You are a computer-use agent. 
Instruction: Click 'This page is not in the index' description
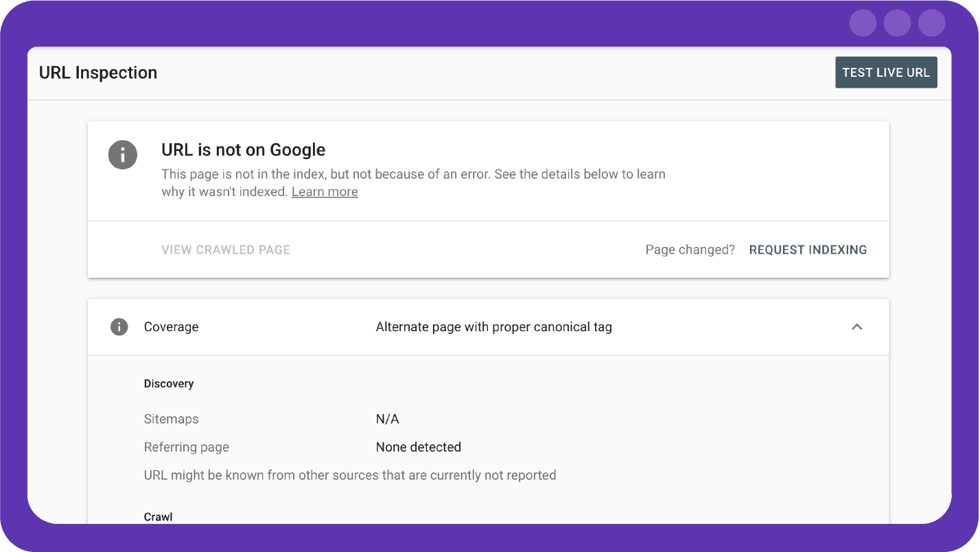[x=413, y=183]
